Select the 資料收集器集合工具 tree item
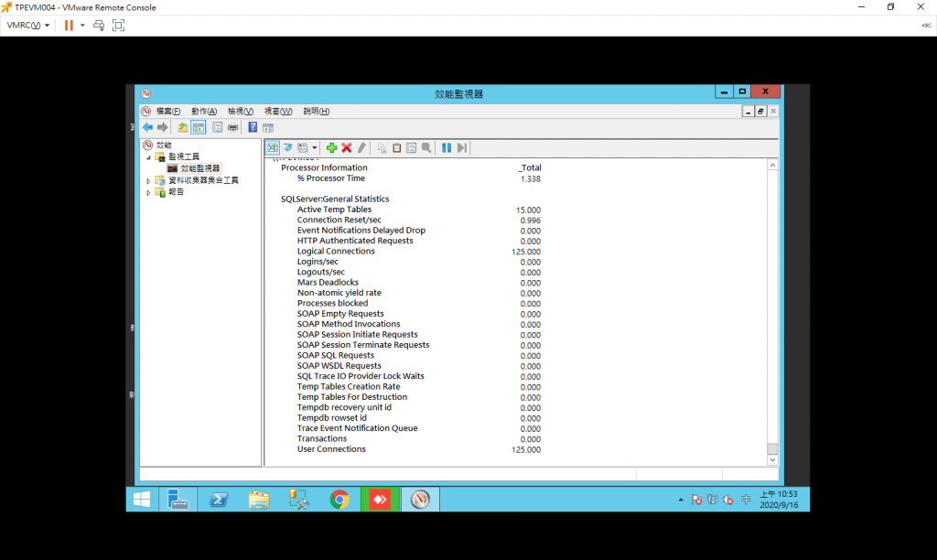Screen dimensions: 937x560 click(x=203, y=180)
